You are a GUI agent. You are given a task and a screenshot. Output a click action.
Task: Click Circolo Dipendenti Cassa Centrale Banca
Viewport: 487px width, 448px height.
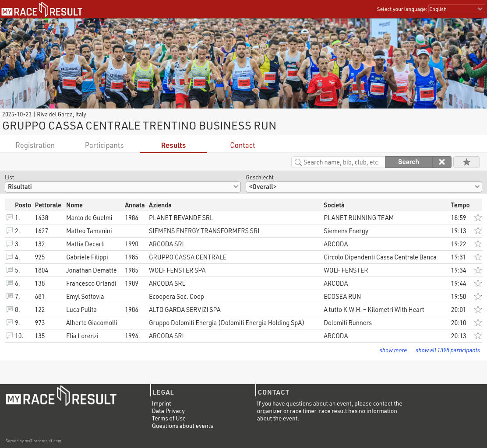tap(380, 257)
